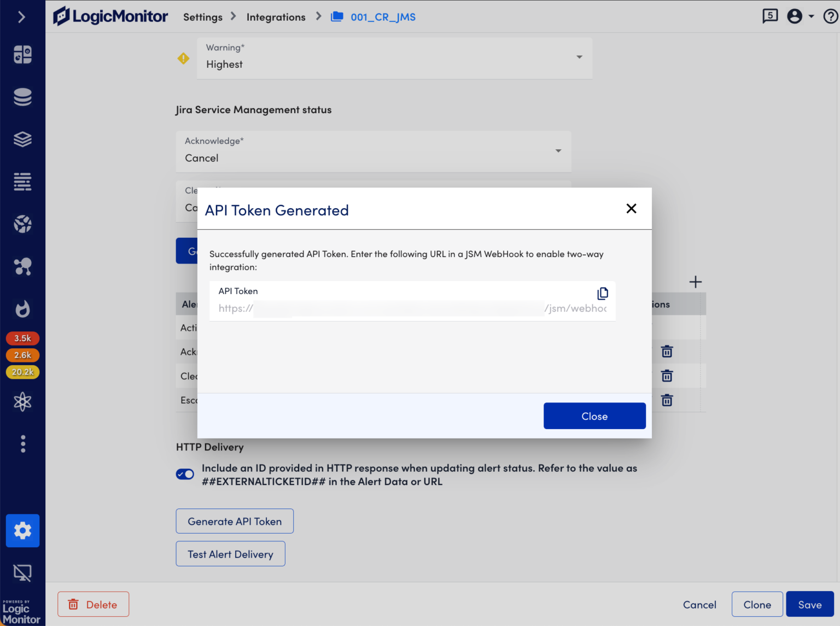Go to Settings via the breadcrumb

[202, 17]
